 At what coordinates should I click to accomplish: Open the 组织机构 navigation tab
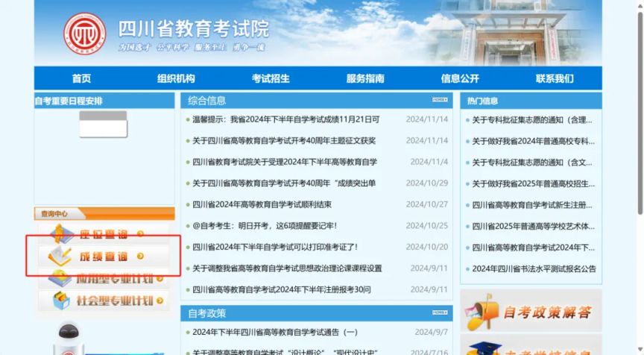point(176,78)
